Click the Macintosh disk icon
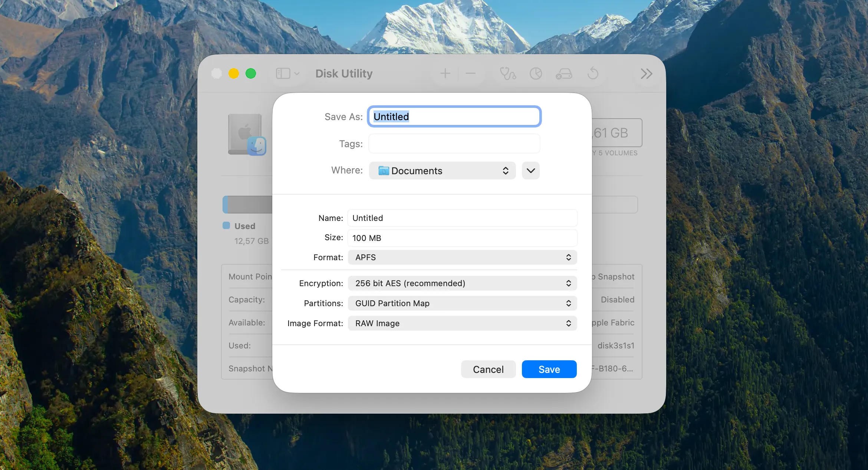This screenshot has width=868, height=470. [247, 134]
